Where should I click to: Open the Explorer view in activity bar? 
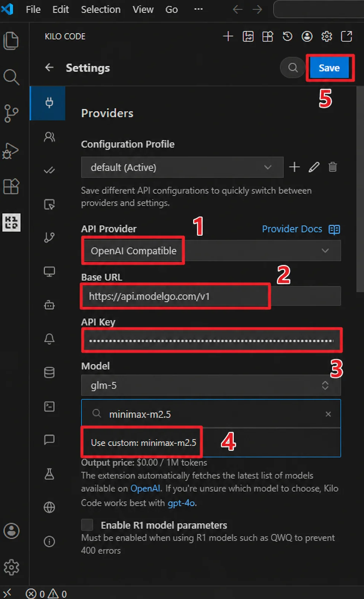[11, 41]
